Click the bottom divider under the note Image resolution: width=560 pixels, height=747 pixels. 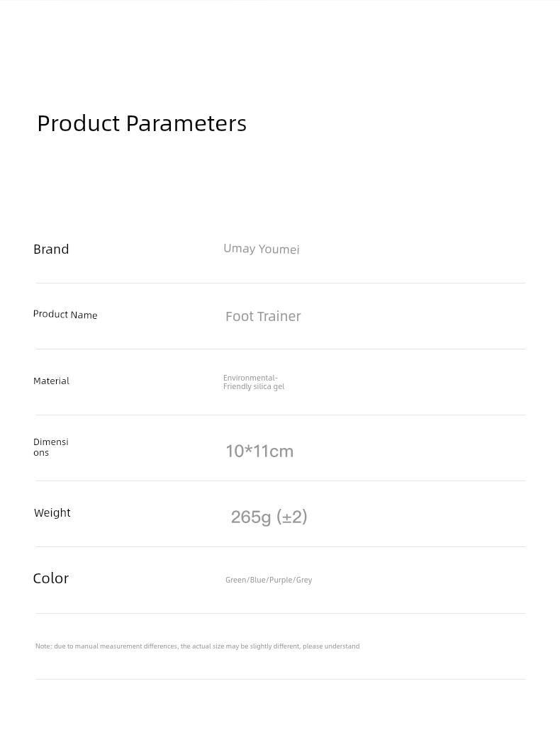tap(280, 680)
